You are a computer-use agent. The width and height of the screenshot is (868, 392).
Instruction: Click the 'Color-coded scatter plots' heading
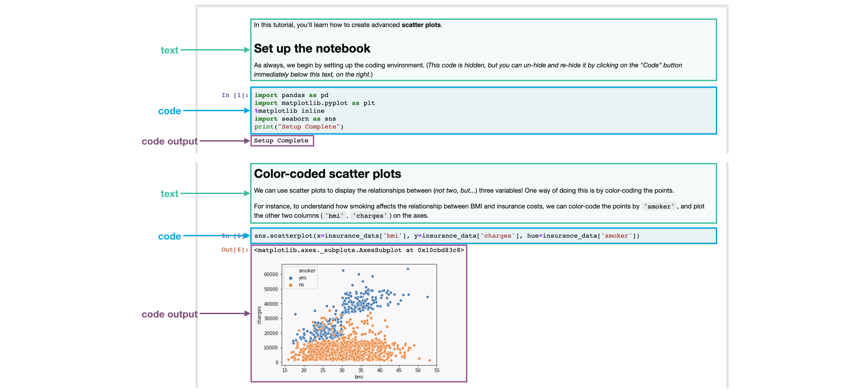pos(327,174)
